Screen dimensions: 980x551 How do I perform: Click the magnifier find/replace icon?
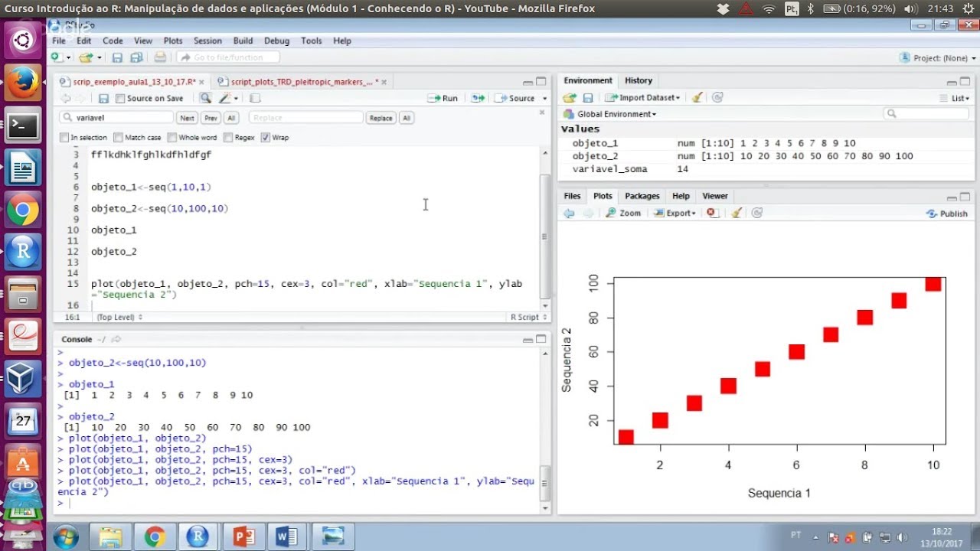point(205,98)
